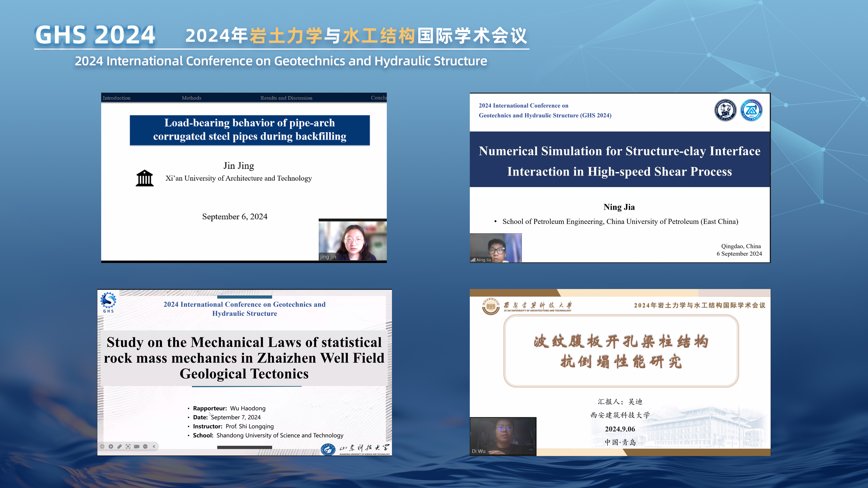Click the '中国·青岛' location text
868x488 pixels.
620,442
